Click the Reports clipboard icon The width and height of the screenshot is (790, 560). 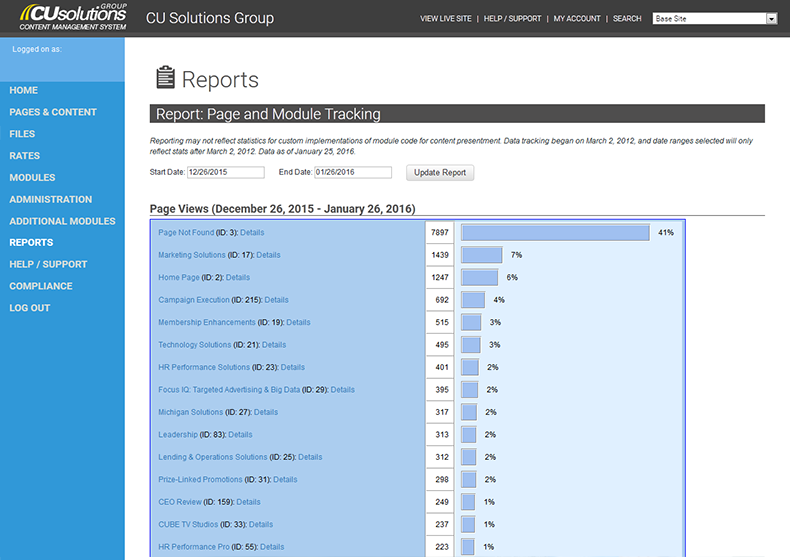[165, 77]
